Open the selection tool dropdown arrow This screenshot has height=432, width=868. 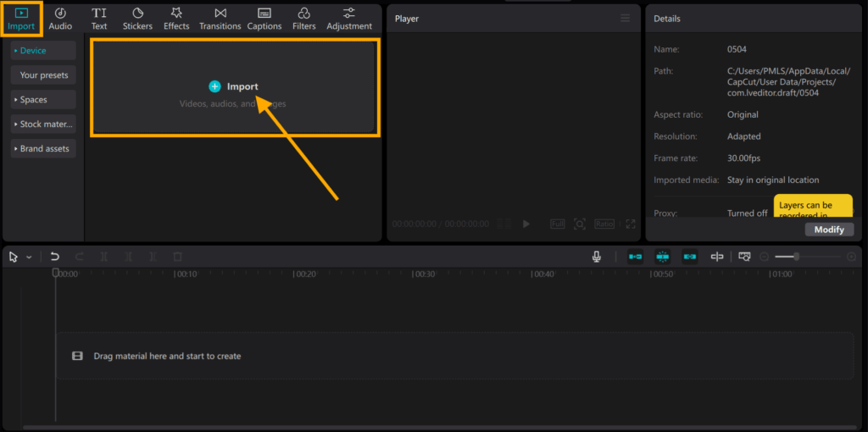29,258
